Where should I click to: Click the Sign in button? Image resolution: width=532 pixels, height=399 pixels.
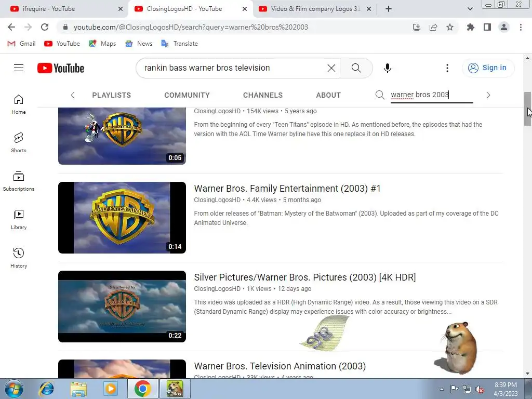[x=488, y=68]
